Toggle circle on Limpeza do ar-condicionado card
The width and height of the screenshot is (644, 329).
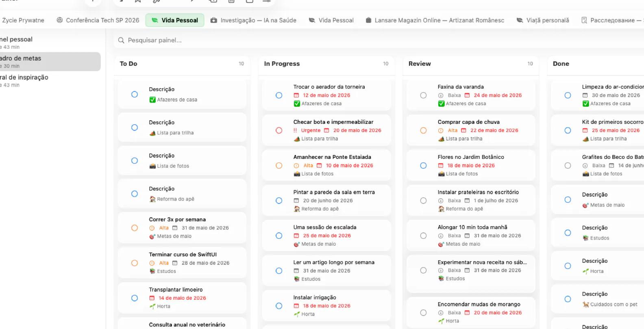pyautogui.click(x=568, y=95)
